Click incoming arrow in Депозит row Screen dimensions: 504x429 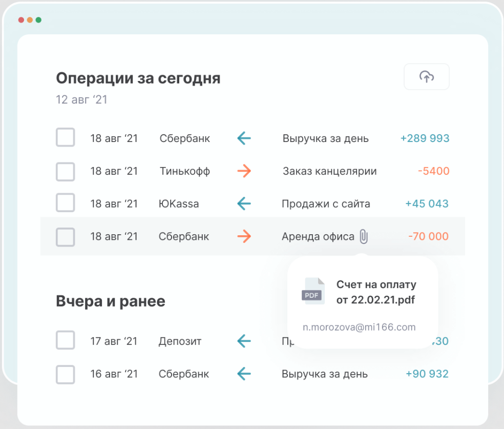coord(244,341)
